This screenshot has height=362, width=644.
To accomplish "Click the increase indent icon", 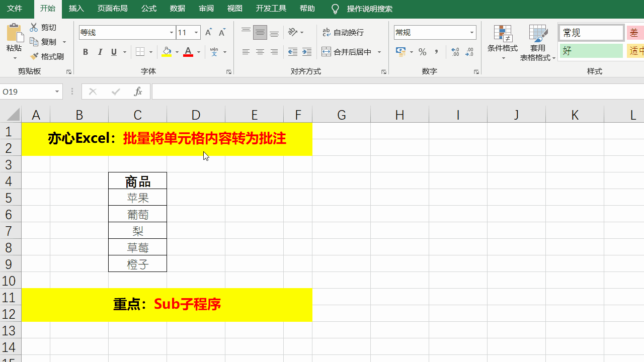I will (x=307, y=52).
